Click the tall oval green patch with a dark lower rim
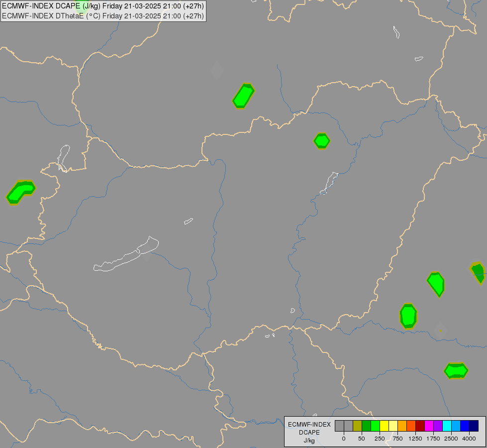 pos(408,316)
